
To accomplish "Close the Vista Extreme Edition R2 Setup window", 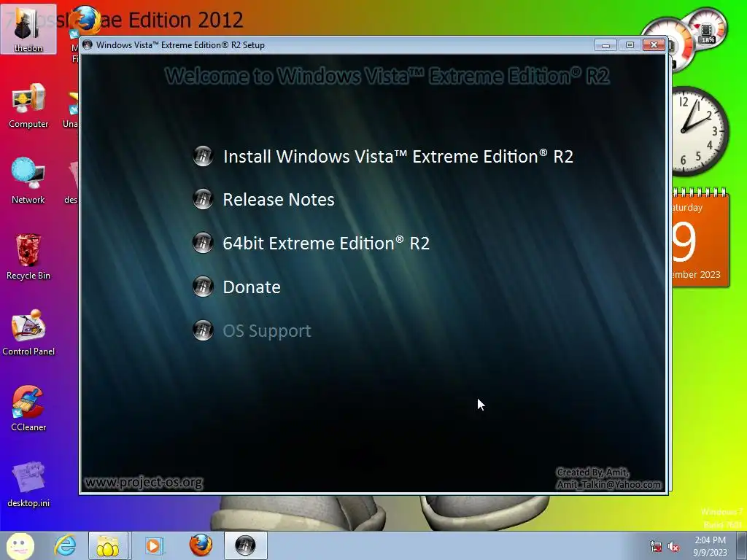I will [x=654, y=45].
